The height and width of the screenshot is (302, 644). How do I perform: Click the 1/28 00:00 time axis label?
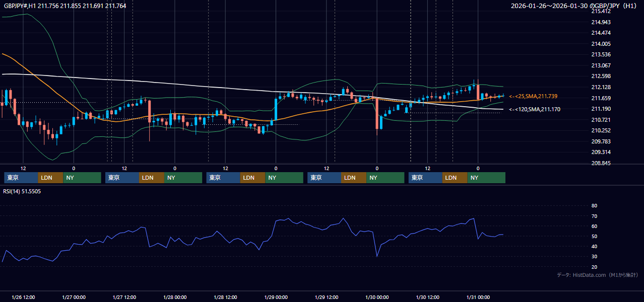tap(175, 297)
